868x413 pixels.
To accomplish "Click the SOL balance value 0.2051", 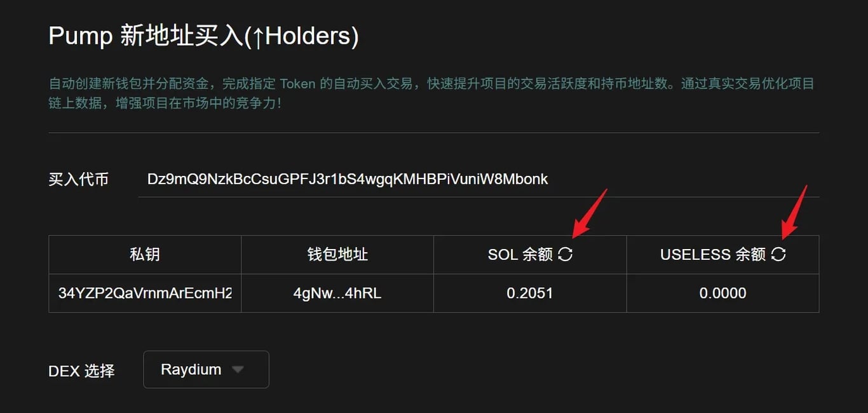I will 530,293.
